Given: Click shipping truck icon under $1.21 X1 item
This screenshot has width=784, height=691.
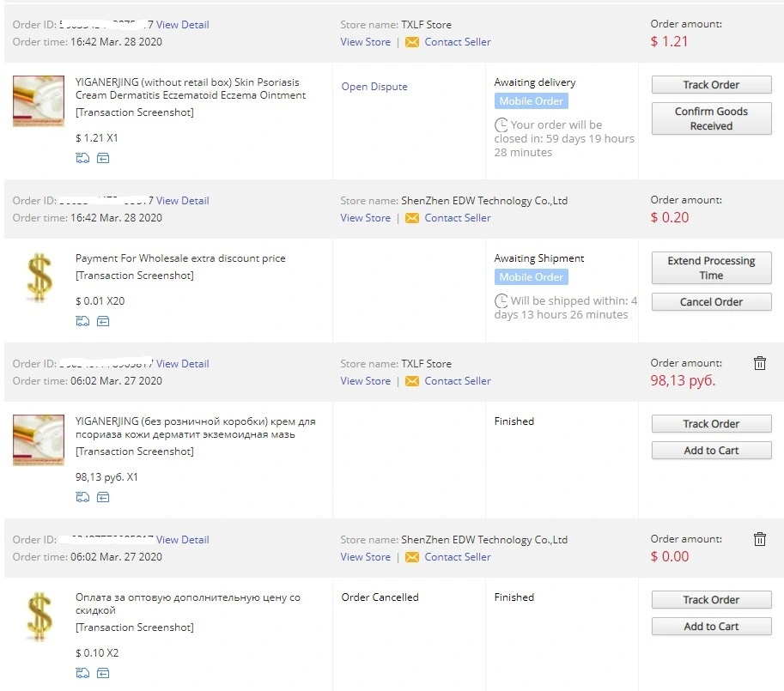Looking at the screenshot, I should (82, 159).
